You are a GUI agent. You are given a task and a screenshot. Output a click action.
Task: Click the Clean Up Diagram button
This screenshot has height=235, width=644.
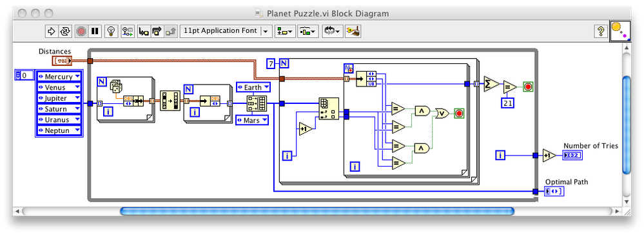pyautogui.click(x=353, y=31)
